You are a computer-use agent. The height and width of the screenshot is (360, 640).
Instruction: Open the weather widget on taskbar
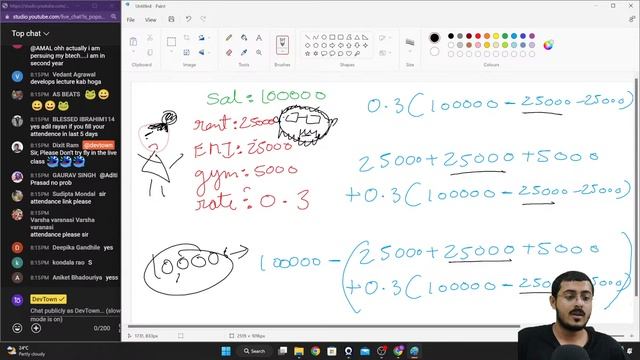point(26,351)
